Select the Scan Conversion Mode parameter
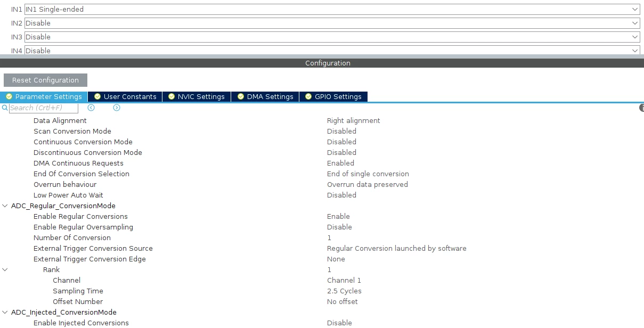The width and height of the screenshot is (644, 328). [x=72, y=131]
